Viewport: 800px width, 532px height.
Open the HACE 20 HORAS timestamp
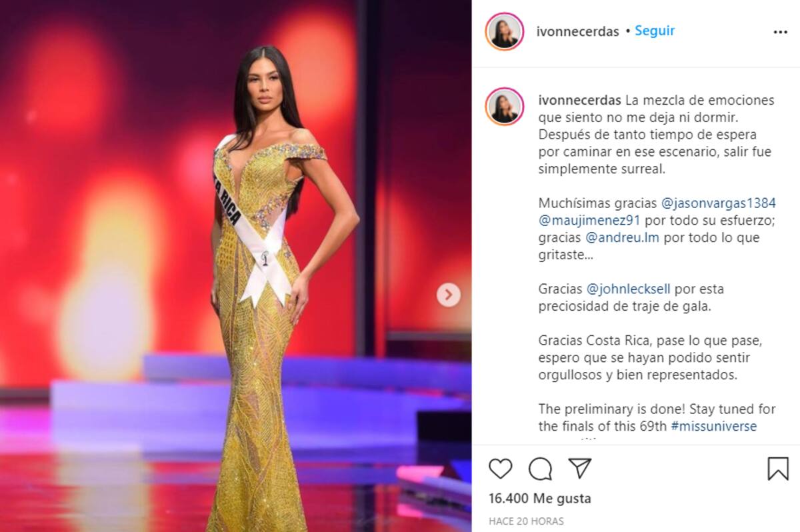click(526, 521)
